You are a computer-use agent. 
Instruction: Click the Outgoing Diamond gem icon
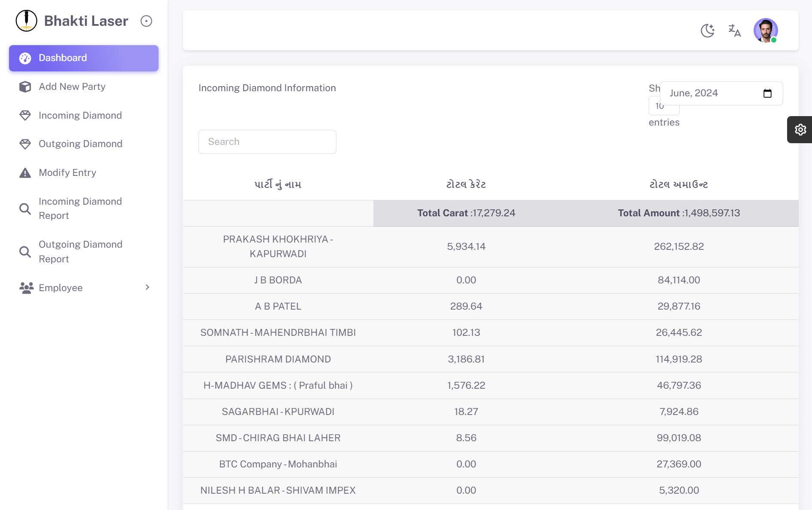25,144
